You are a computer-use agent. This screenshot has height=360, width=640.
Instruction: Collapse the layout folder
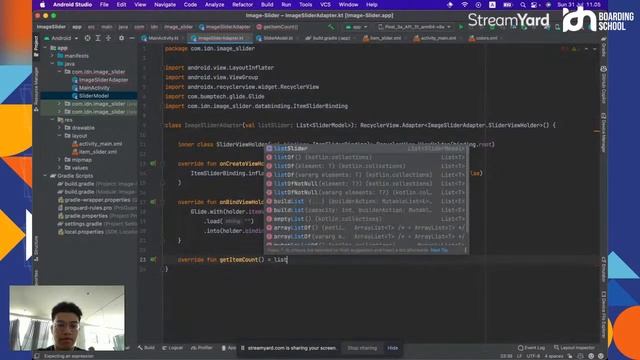[x=60, y=136]
